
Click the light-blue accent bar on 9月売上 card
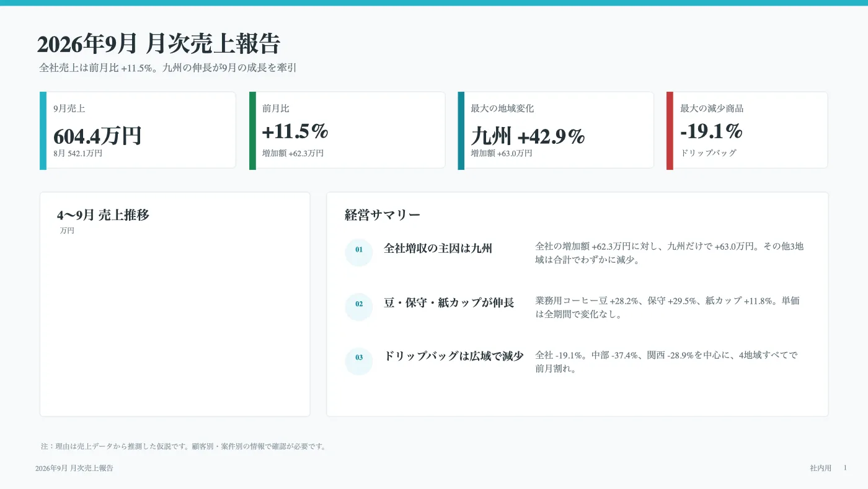tap(43, 130)
